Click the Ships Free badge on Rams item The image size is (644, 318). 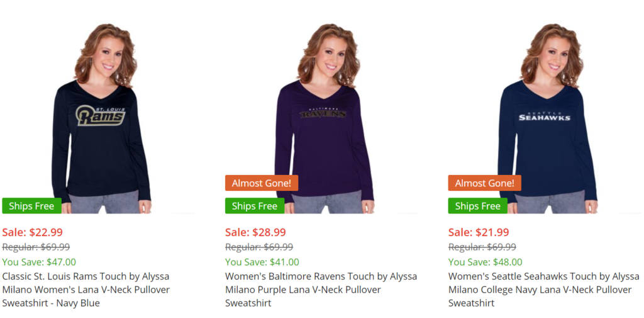pos(31,206)
